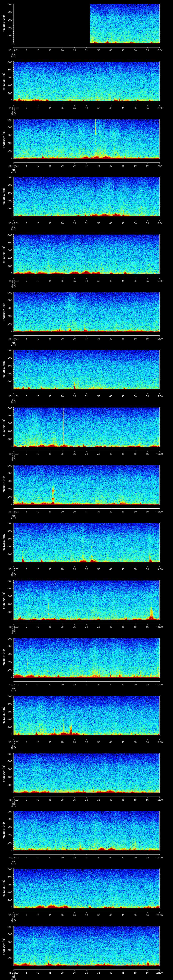The image size is (173, 980).
Task: Click the 12:00 end time label
Action: (160, 454)
